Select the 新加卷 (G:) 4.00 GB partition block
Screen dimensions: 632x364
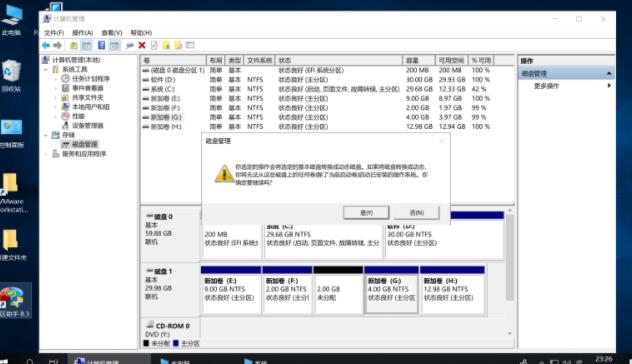pyautogui.click(x=391, y=290)
